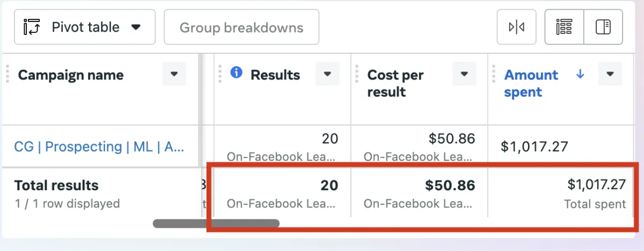Open the Cost per result column menu
Screen dimensions: 644x251
(464, 74)
